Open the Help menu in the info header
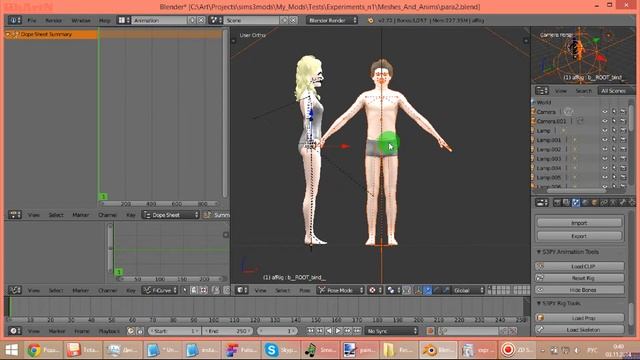Viewport: 640px width, 360px height. coord(104,20)
